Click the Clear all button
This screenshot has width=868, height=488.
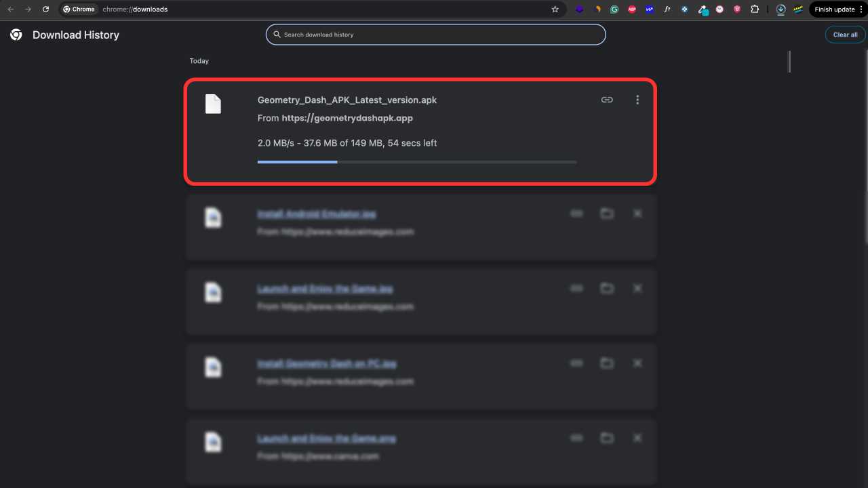(845, 34)
